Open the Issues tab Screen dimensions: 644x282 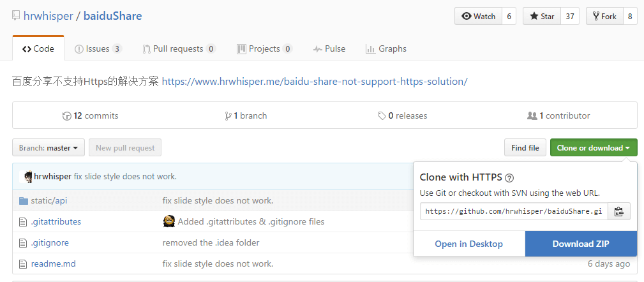98,48
